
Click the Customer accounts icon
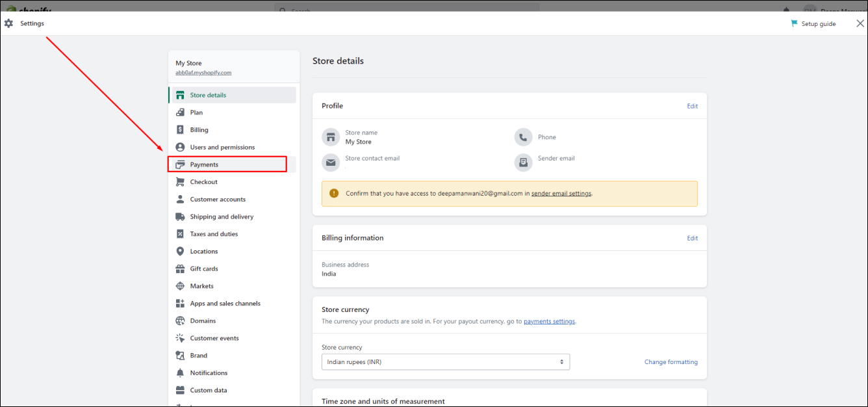[181, 199]
